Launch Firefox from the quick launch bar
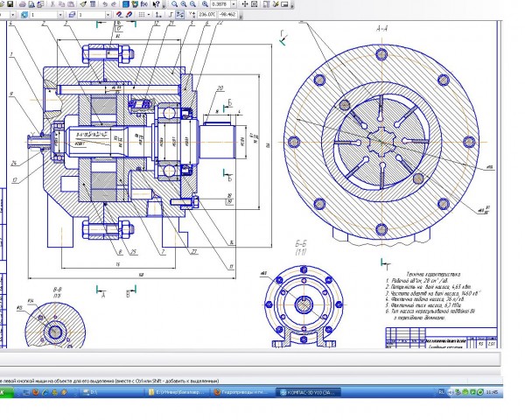 [36, 392]
